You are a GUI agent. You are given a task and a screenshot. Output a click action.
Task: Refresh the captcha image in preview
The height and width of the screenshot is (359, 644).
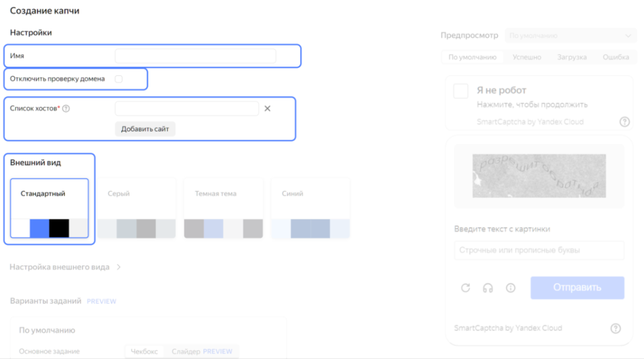465,288
